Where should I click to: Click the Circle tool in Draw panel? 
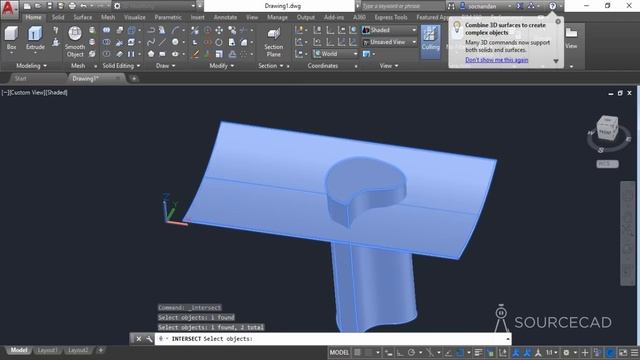(175, 42)
